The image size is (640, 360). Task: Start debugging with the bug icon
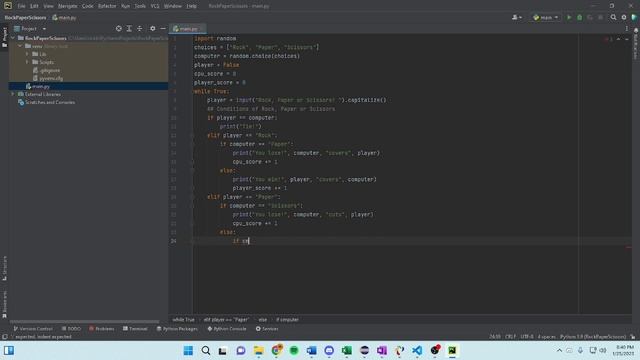579,18
